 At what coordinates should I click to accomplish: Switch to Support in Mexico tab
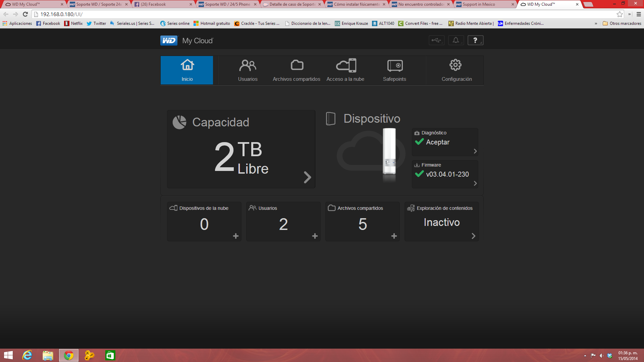tap(485, 4)
